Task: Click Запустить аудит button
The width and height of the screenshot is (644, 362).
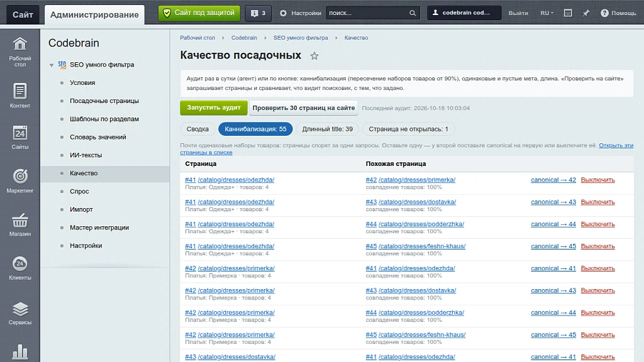Action: pos(214,107)
